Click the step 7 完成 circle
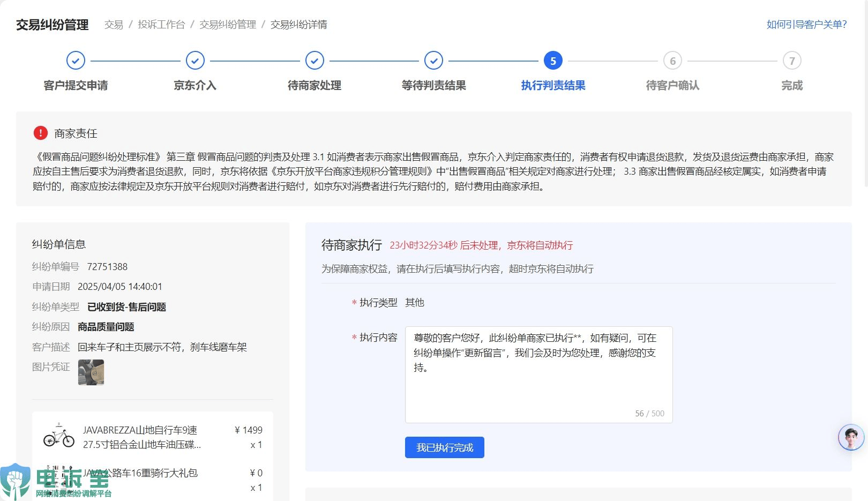868x501 pixels. pyautogui.click(x=792, y=61)
